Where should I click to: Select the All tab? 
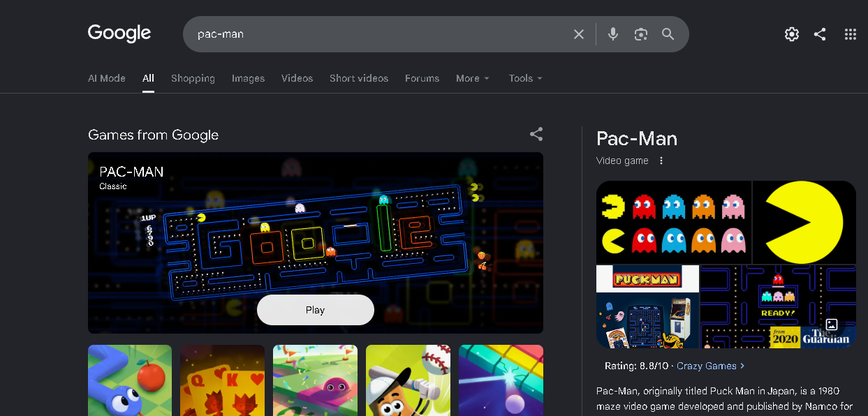pyautogui.click(x=148, y=78)
